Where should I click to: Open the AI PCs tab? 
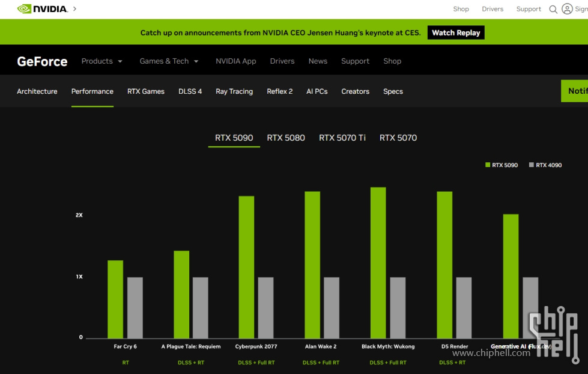point(317,91)
